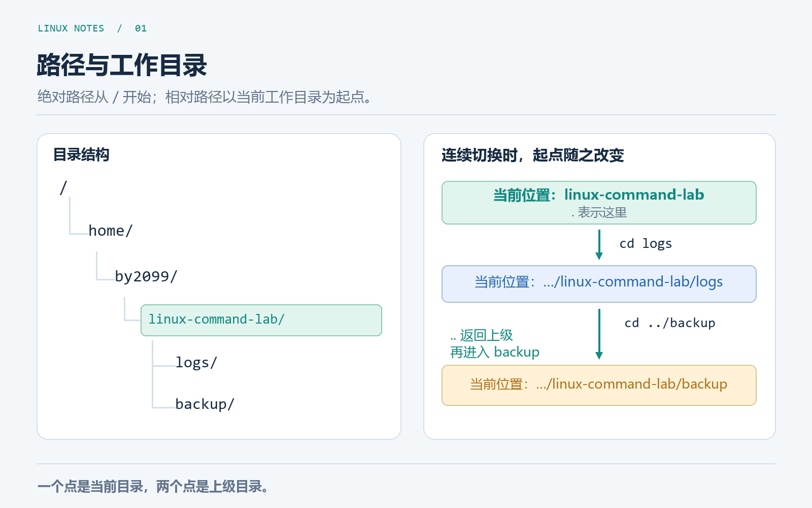812x508 pixels.
Task: Click the green "当前位置: linux-command-lab" box
Action: pyautogui.click(x=599, y=203)
